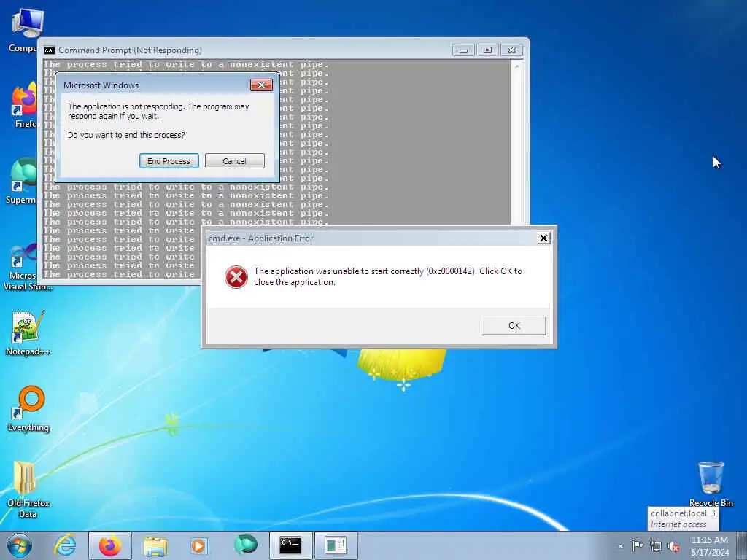Launch Windows Media Player from the taskbar
The width and height of the screenshot is (747, 560).
coord(200,545)
